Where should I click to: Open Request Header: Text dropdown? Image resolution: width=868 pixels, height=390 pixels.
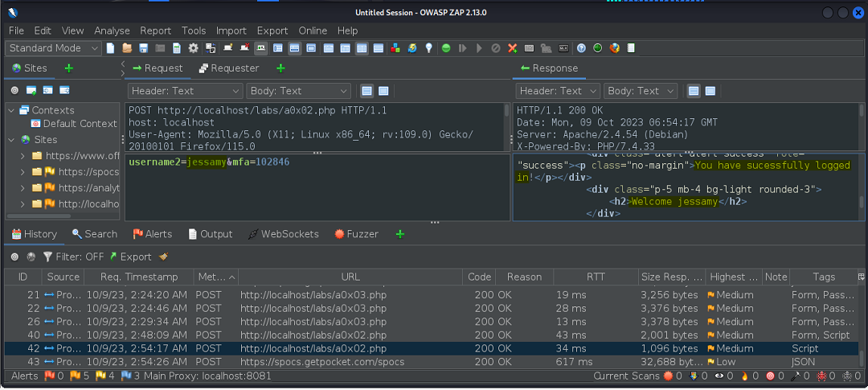(185, 91)
